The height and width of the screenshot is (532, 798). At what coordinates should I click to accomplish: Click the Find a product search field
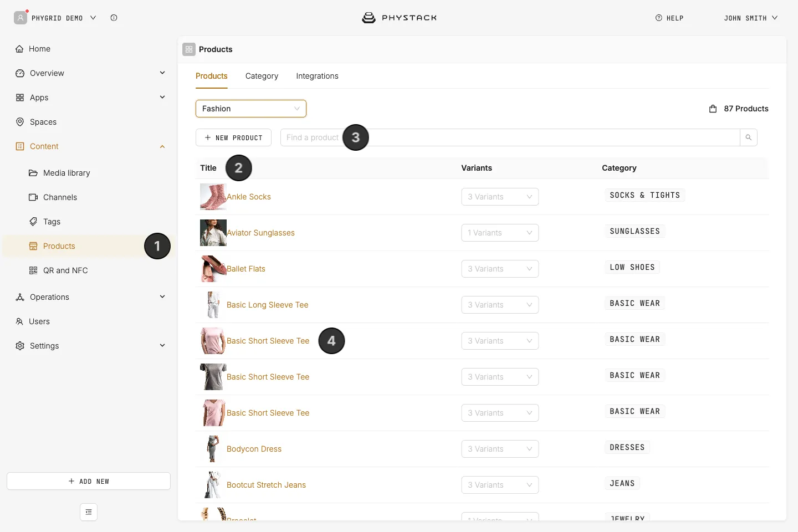click(510, 137)
